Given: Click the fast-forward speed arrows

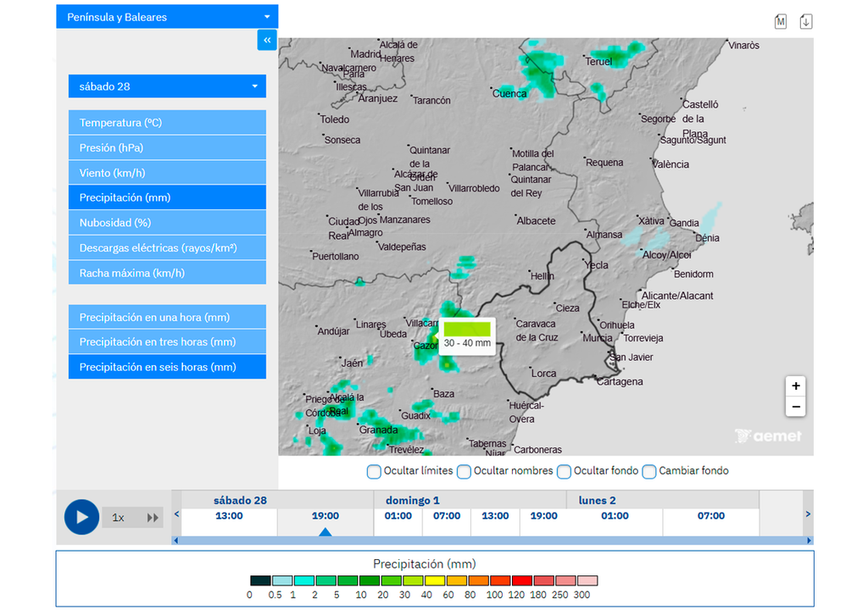Looking at the screenshot, I should click(x=153, y=518).
